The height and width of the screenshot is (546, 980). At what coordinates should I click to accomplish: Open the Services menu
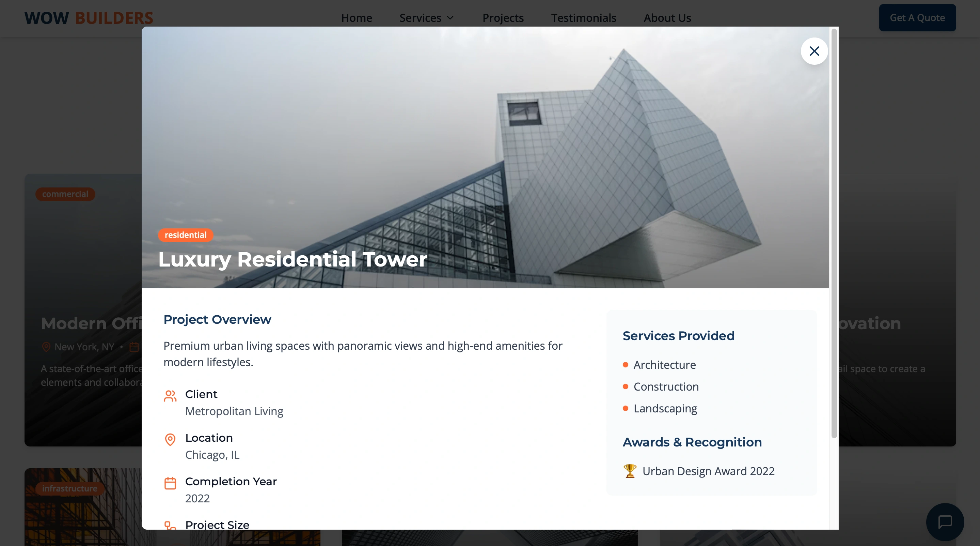click(427, 18)
